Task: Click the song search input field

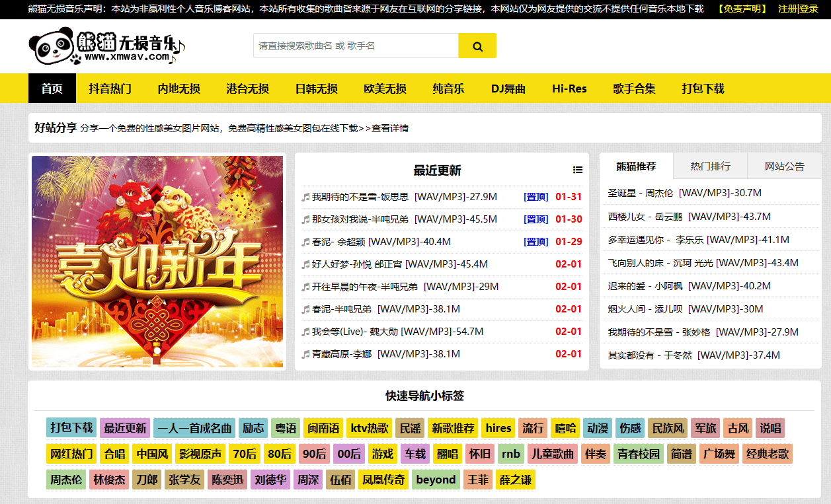Action: click(356, 46)
